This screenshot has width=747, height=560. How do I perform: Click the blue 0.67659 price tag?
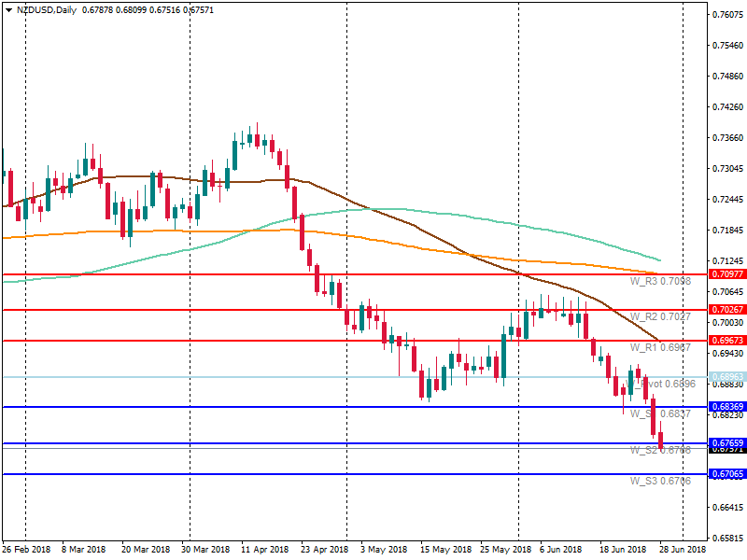[726, 442]
